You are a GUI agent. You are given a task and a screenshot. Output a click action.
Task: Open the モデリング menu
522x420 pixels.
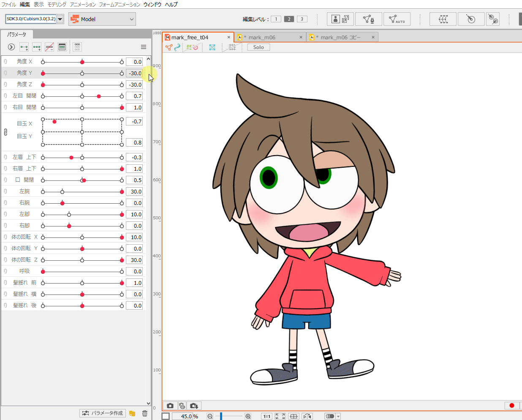[57, 4]
